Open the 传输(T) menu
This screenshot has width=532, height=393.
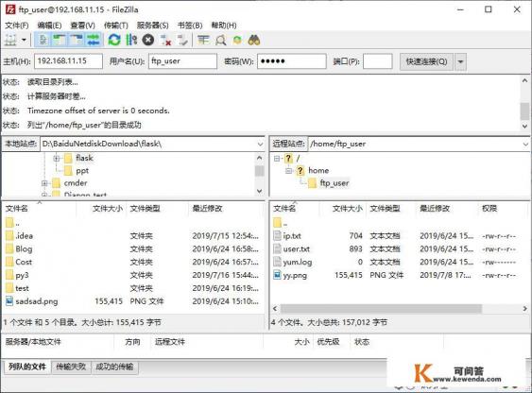coord(115,26)
